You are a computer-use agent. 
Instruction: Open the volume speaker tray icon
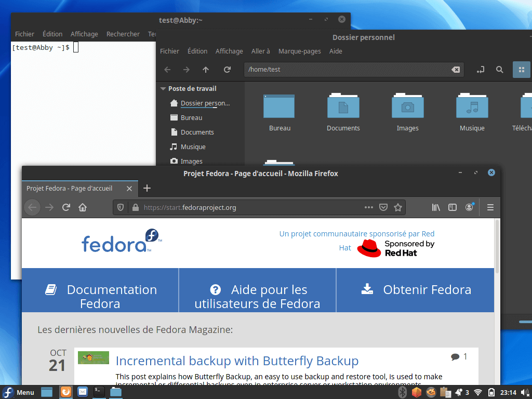point(525,393)
